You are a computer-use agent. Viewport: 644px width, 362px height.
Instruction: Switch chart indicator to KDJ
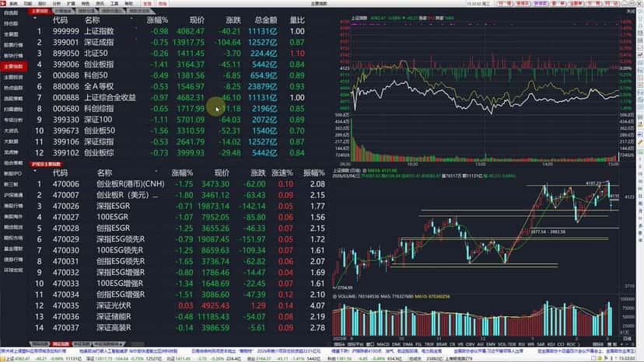552,344
